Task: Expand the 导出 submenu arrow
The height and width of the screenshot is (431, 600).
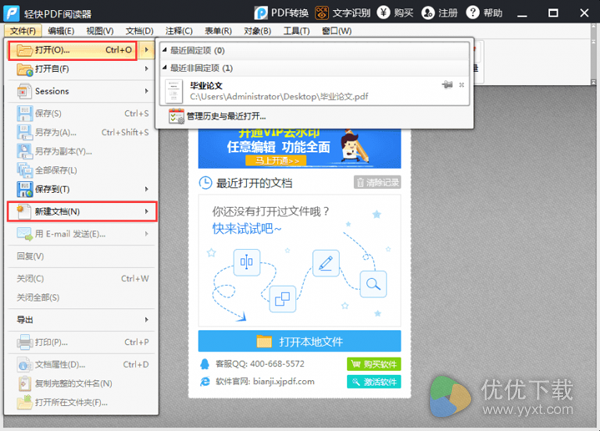Action: (x=147, y=320)
